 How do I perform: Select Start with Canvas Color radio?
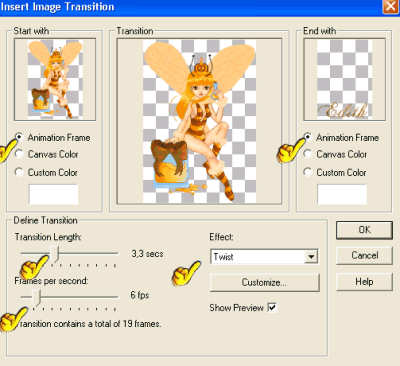(x=19, y=154)
